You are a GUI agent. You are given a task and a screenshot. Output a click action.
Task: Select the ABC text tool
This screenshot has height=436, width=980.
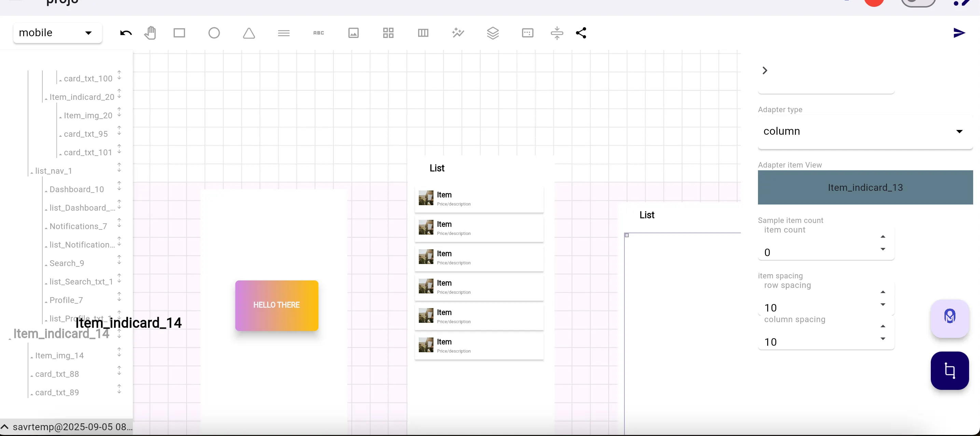coord(318,33)
